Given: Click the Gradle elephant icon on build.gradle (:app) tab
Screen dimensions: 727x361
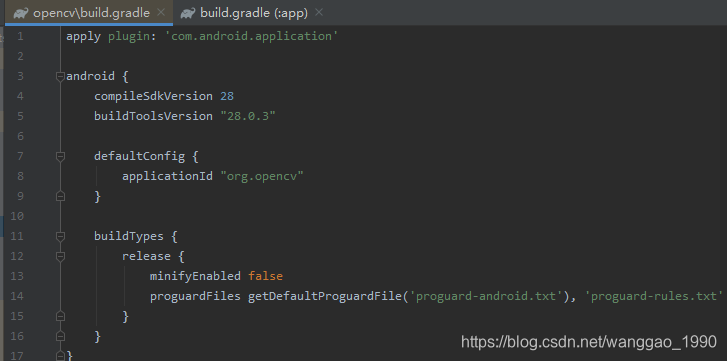Looking at the screenshot, I should [x=188, y=13].
